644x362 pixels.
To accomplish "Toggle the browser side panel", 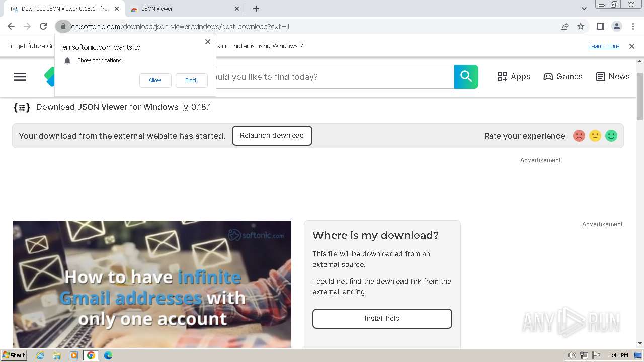I will [601, 27].
